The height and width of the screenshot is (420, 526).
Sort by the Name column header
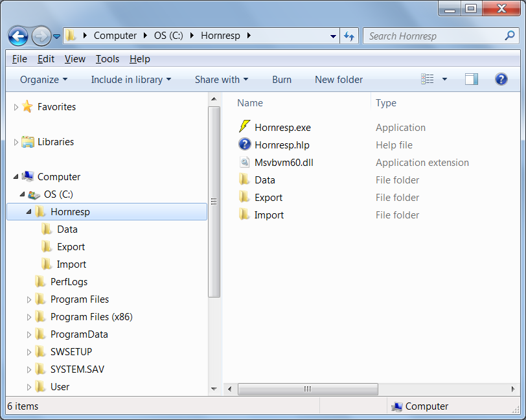click(x=250, y=103)
